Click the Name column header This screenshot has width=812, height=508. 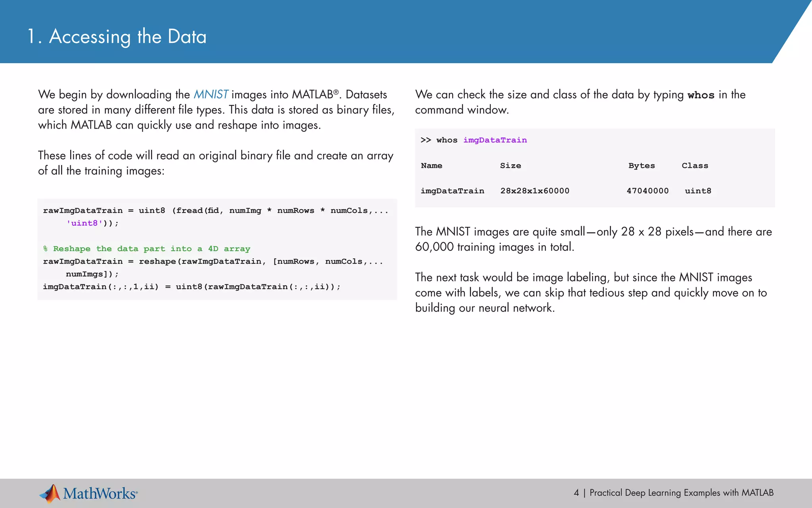[x=431, y=165]
